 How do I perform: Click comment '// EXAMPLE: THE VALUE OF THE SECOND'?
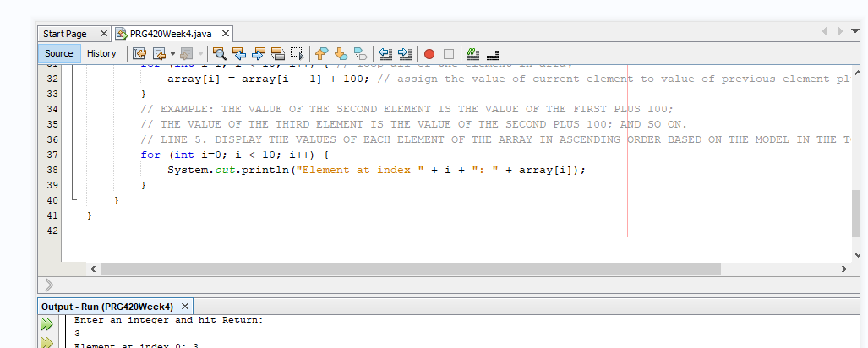407,109
